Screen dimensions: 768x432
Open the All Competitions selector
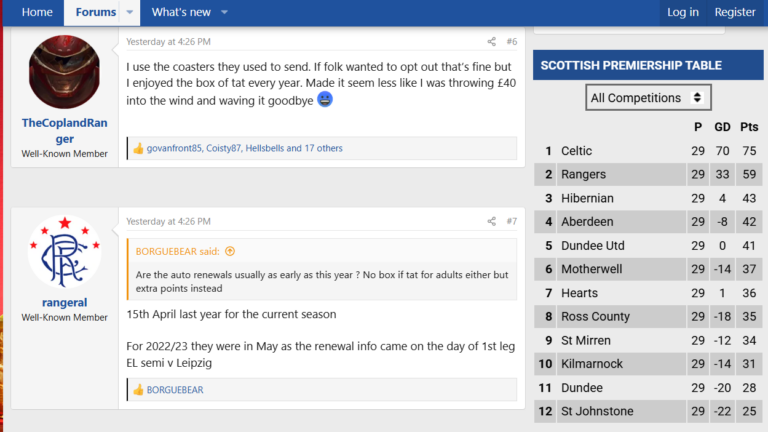[648, 97]
